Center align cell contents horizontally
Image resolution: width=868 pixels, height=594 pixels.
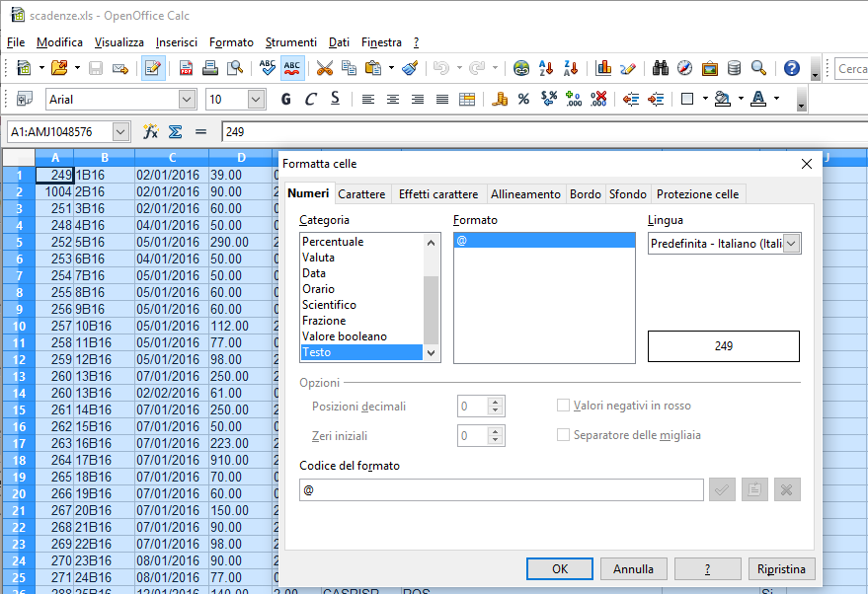coord(392,99)
